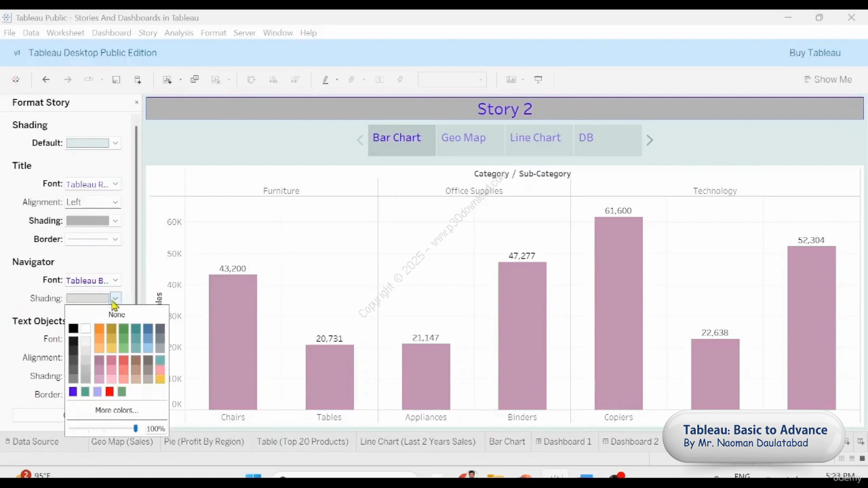Click the 100% opacity value field

pyautogui.click(x=155, y=428)
